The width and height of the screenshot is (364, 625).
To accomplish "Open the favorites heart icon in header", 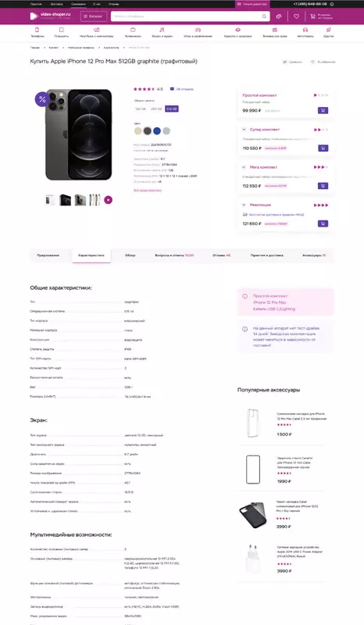I will [x=296, y=16].
